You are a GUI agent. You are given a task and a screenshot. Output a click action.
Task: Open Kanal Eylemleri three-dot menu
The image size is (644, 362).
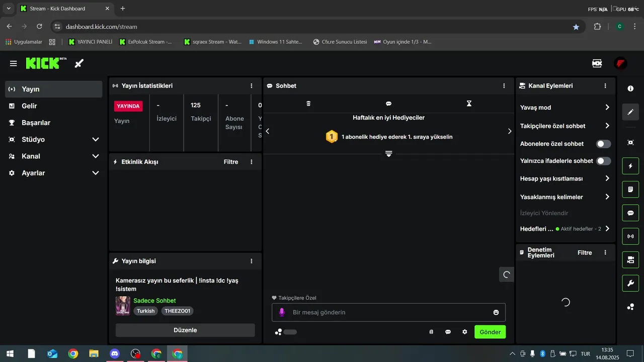pyautogui.click(x=605, y=86)
